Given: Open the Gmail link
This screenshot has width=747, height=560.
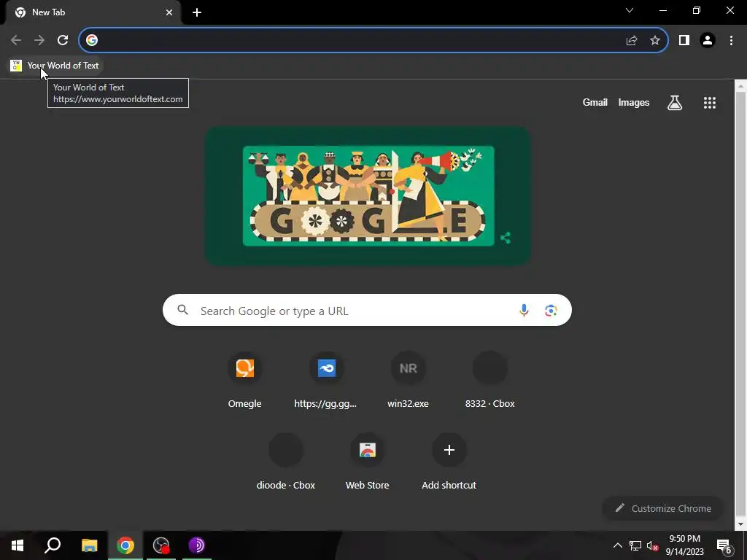Looking at the screenshot, I should point(595,102).
